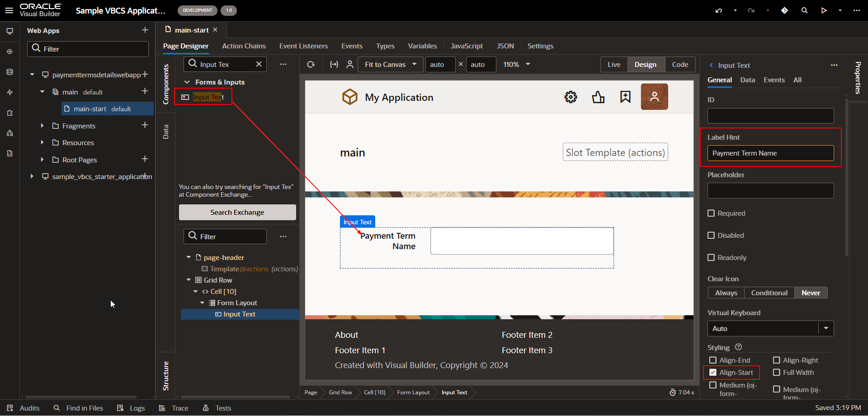Open the Business Objects database icon
Viewport: 868px width, 416px height.
click(9, 72)
